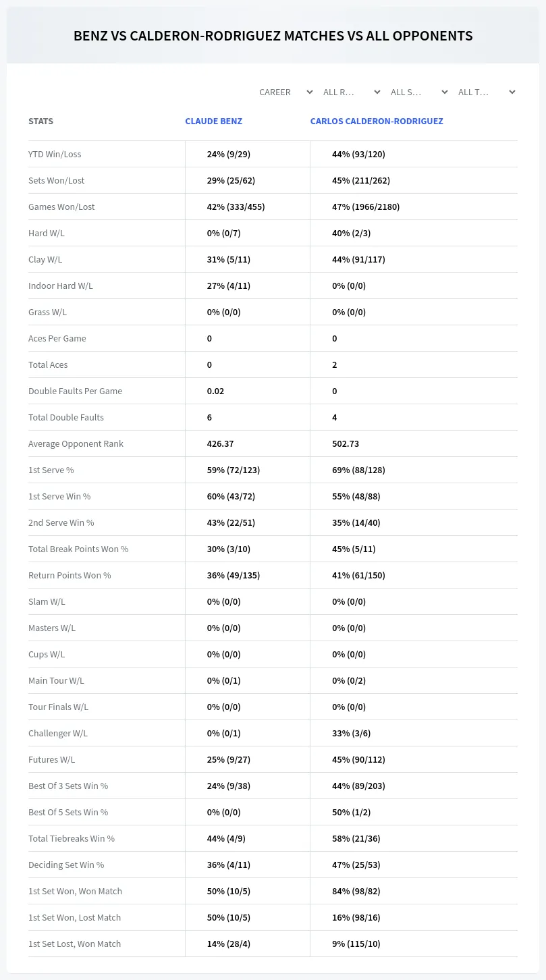Open Claude Benz player link
Viewport: 546px width, 980px height.
(213, 121)
